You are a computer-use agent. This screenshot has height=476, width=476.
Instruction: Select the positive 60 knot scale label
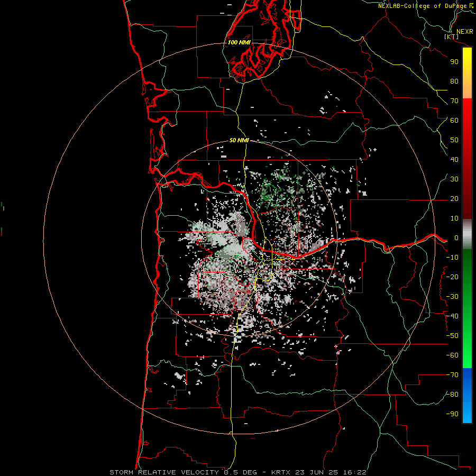454,120
